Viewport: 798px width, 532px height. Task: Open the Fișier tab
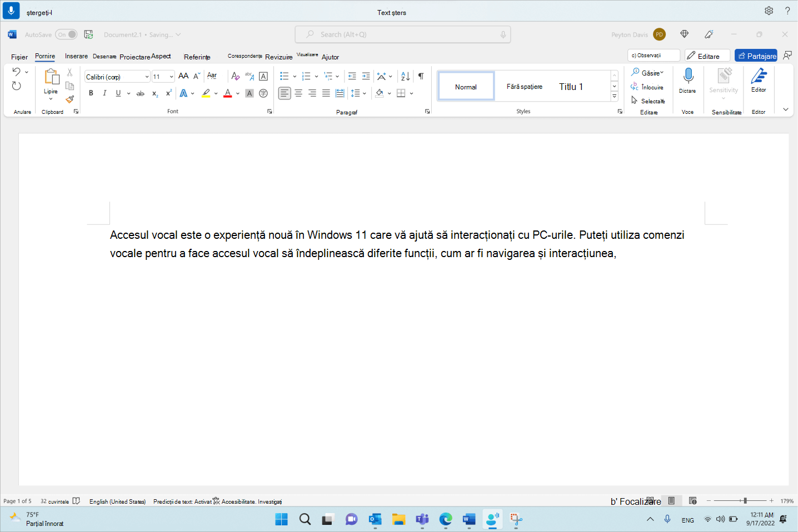(x=19, y=57)
